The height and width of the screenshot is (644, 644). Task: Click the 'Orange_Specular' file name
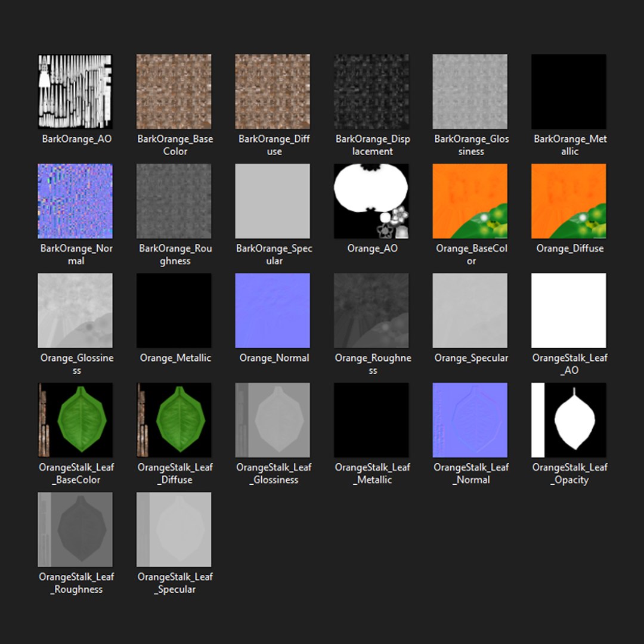coord(472,358)
